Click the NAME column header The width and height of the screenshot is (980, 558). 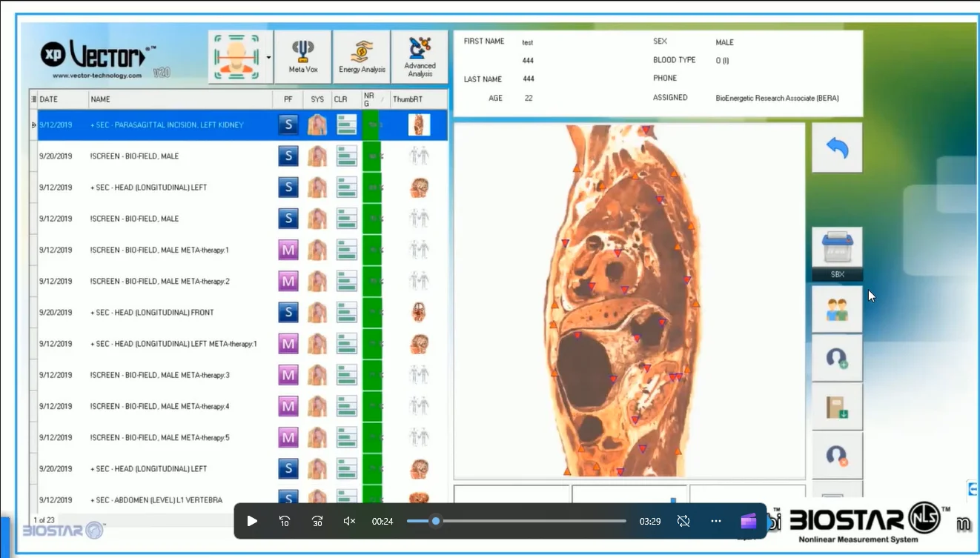100,99
